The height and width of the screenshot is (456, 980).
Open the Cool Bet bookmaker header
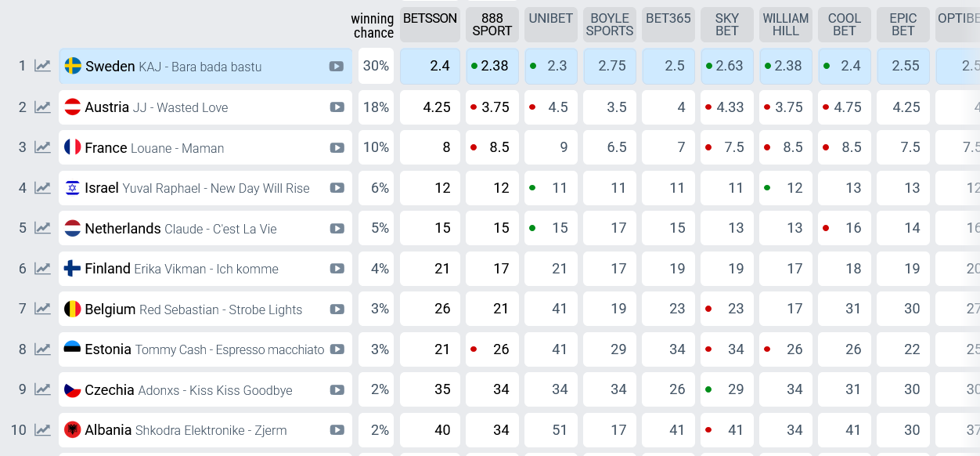[x=845, y=24]
